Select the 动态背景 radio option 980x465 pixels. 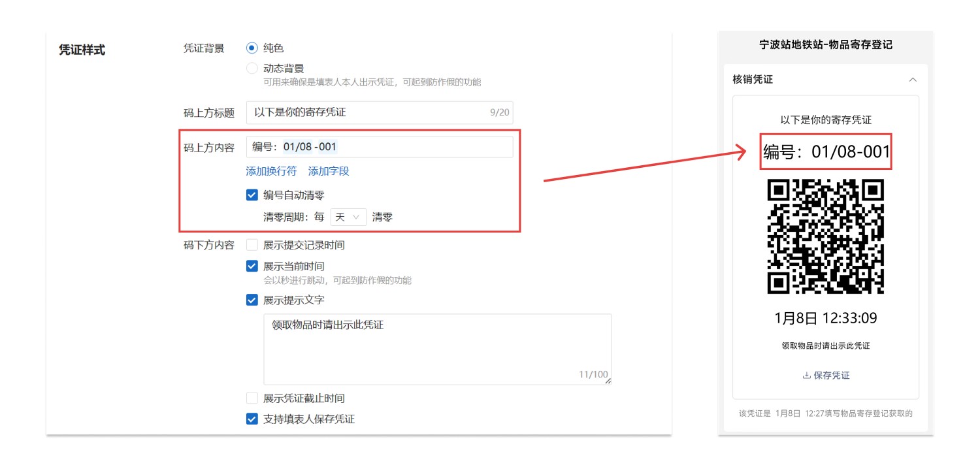point(252,69)
